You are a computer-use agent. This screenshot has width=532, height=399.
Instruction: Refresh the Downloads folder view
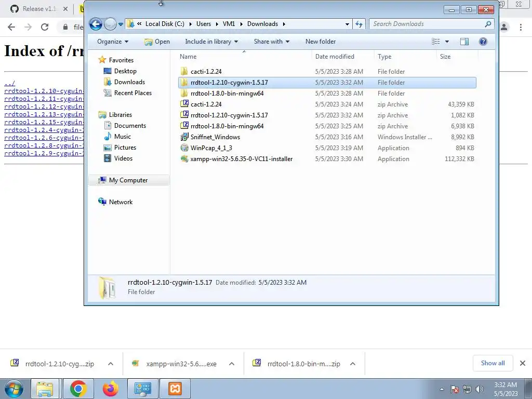(x=359, y=24)
